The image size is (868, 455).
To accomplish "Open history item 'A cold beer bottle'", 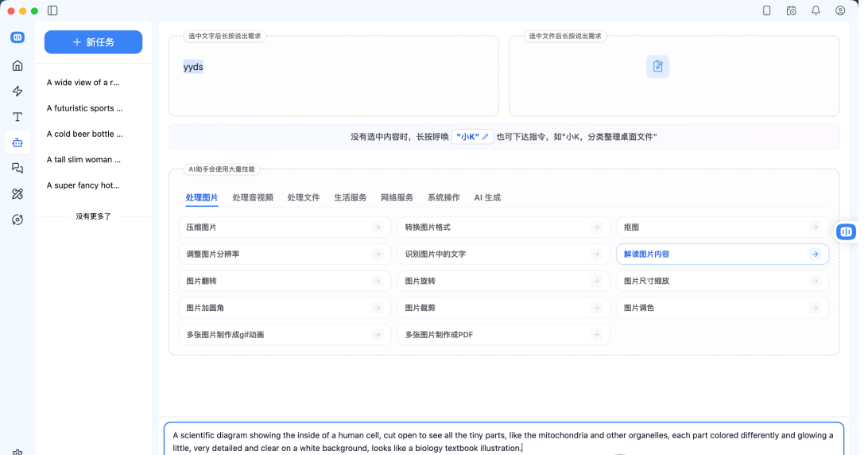I will (85, 134).
